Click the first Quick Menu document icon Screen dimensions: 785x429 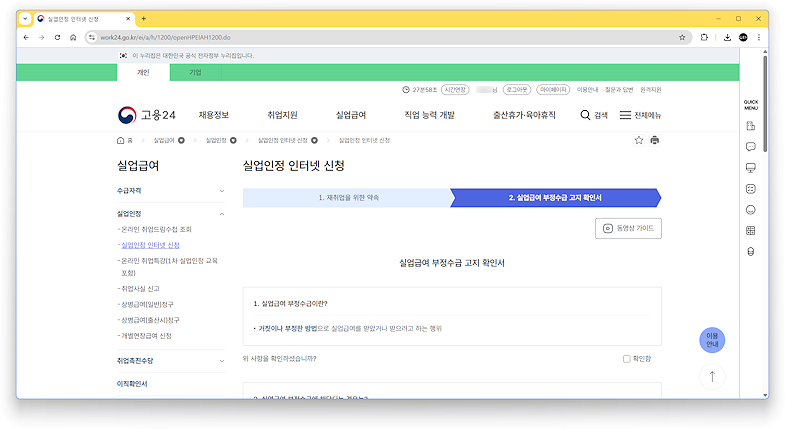(750, 126)
